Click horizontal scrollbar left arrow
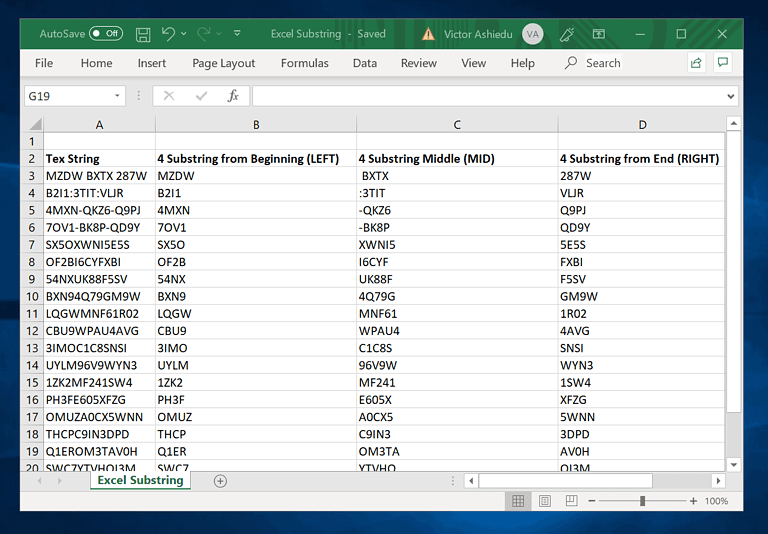The height and width of the screenshot is (534, 768). pos(471,481)
